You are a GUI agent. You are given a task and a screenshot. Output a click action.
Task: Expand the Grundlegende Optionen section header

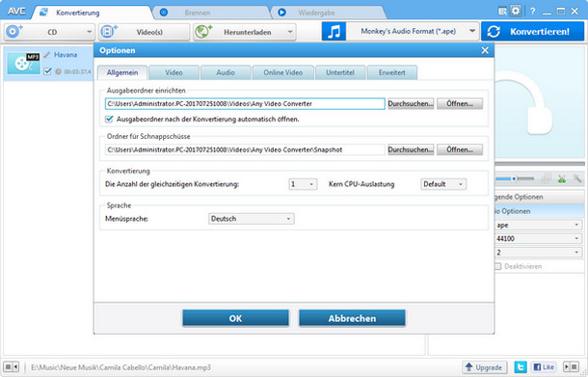[x=538, y=197]
